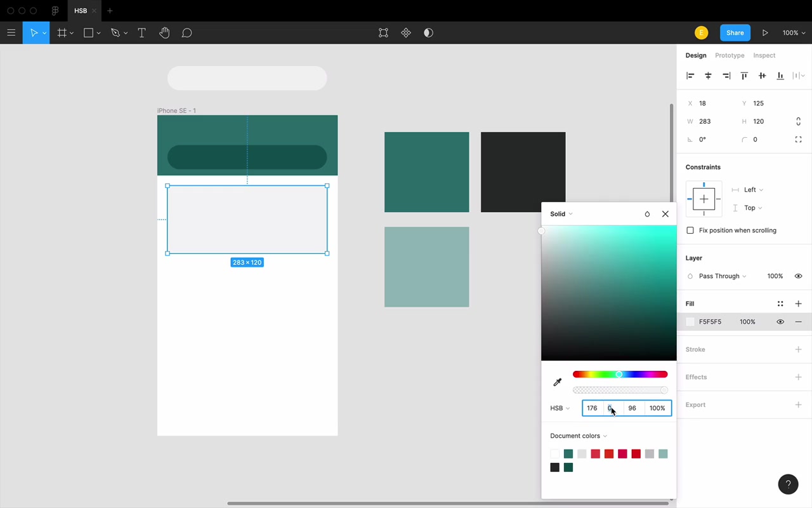Select the Hand tool

point(164,33)
